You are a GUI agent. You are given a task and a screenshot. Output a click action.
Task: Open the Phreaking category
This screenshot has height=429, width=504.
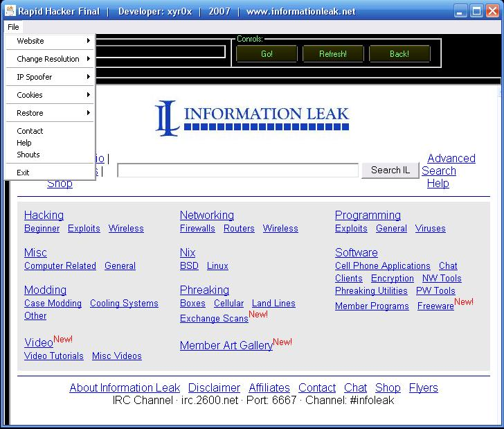point(204,290)
